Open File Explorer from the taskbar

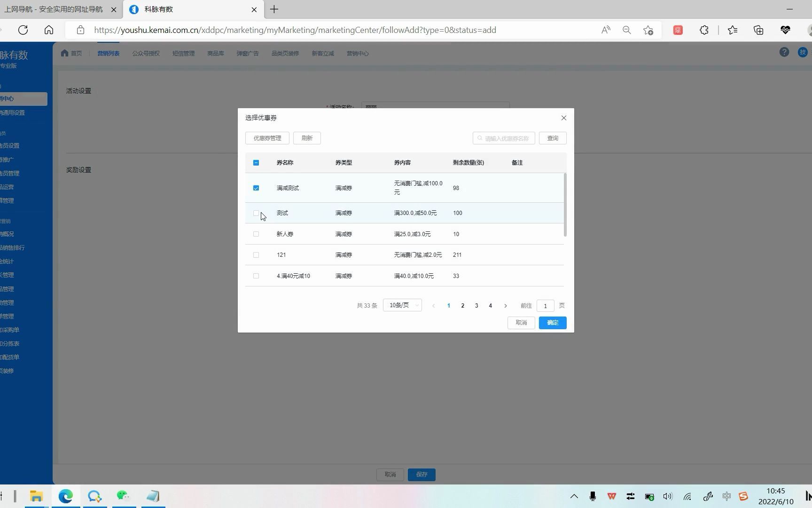pyautogui.click(x=36, y=496)
